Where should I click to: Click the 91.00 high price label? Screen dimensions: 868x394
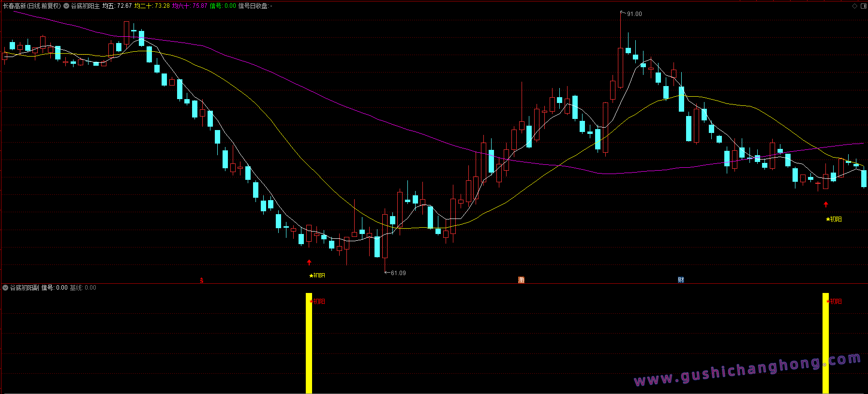coord(634,14)
